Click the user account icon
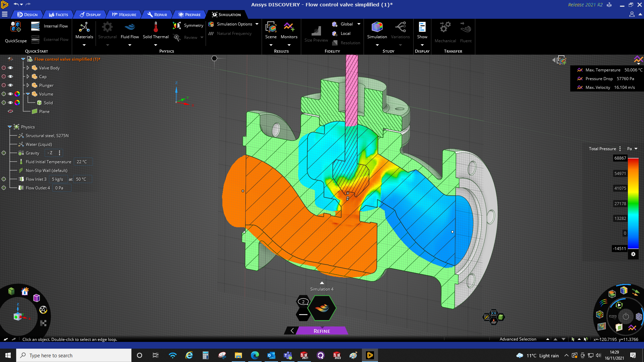This screenshot has height=362, width=644. tap(632, 14)
